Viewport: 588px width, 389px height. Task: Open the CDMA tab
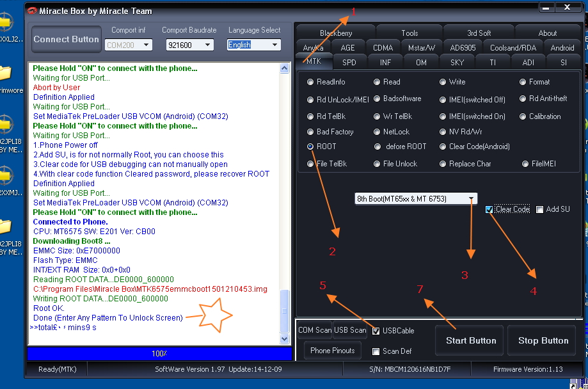click(383, 48)
